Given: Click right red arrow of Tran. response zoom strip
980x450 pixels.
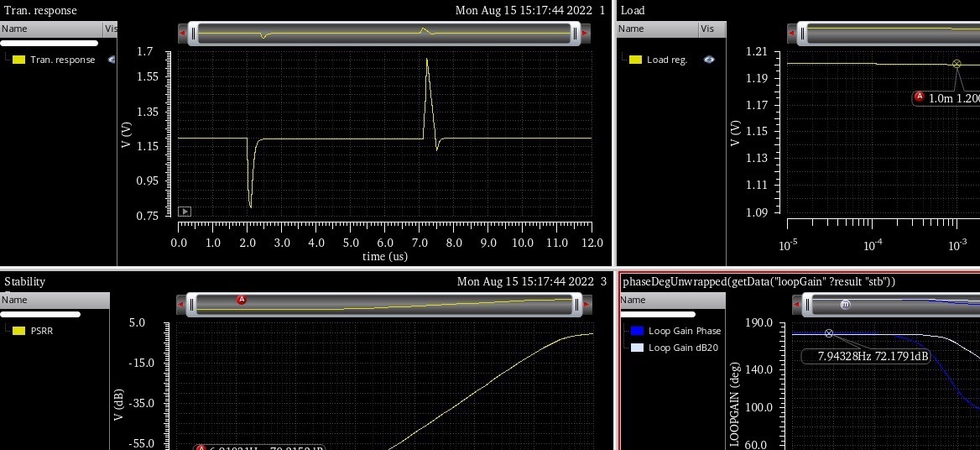Looking at the screenshot, I should point(585,33).
